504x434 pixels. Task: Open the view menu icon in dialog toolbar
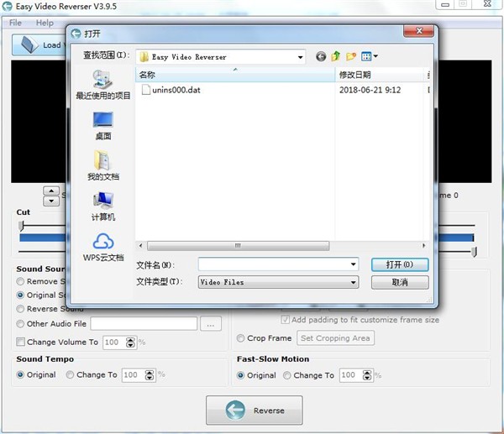point(366,56)
